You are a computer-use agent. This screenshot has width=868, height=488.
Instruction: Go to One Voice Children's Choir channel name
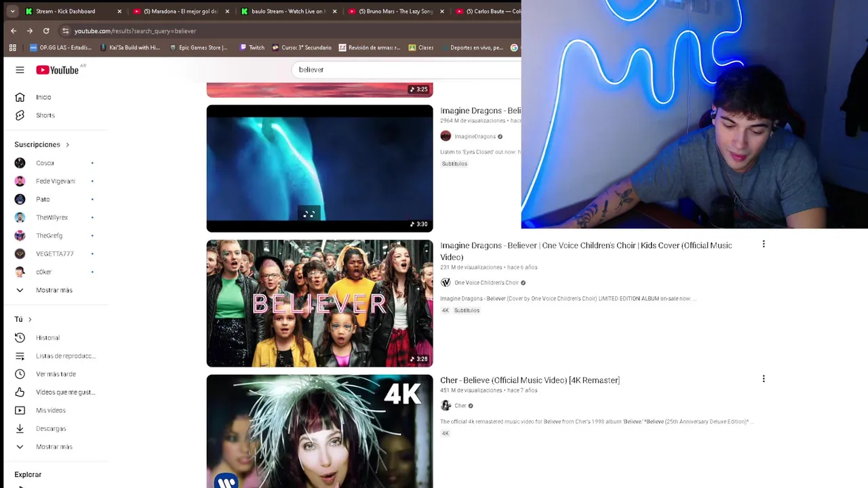(486, 283)
